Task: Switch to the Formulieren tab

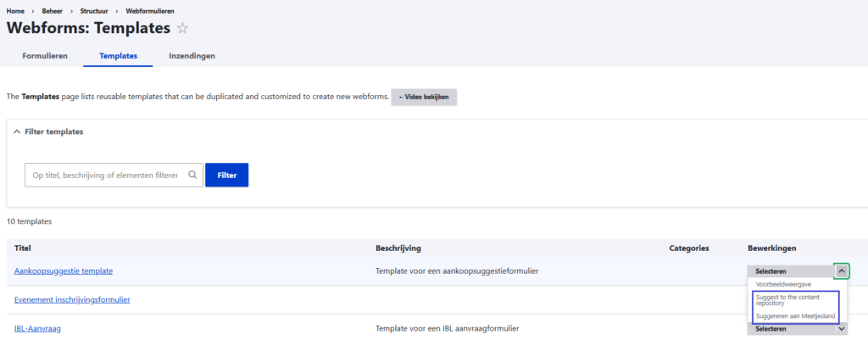Action: (45, 56)
